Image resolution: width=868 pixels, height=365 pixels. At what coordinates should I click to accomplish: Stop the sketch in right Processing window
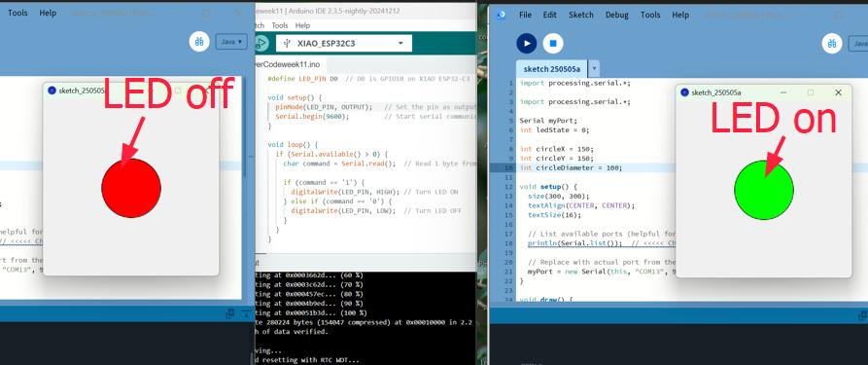click(552, 43)
